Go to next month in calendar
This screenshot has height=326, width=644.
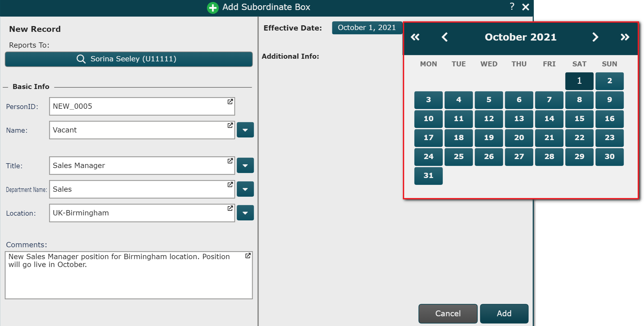click(595, 37)
